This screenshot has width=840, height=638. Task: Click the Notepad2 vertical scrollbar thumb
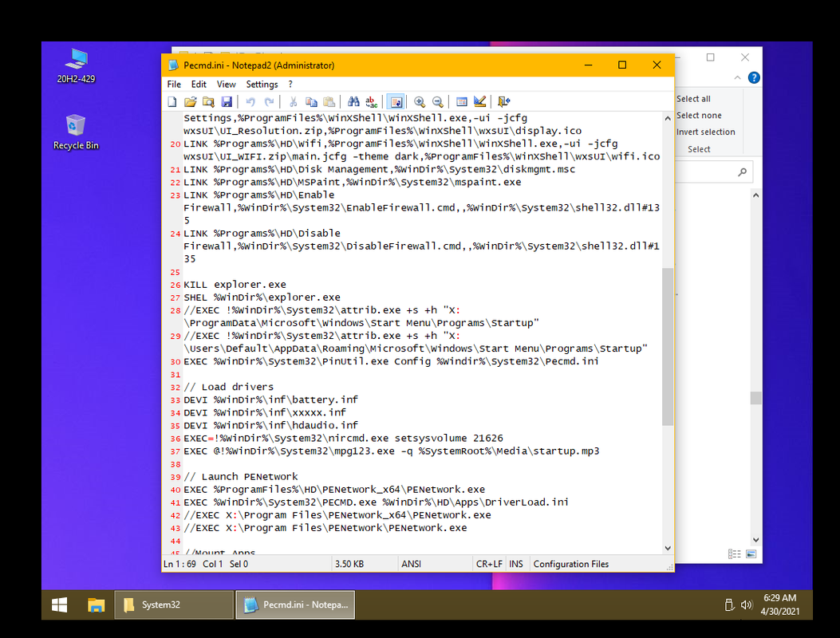tap(668, 347)
